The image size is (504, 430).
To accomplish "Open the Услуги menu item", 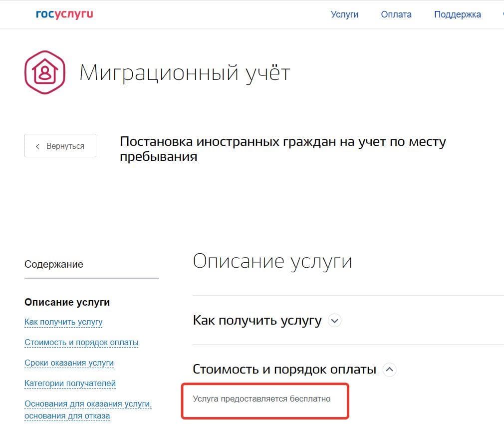I will 344,14.
